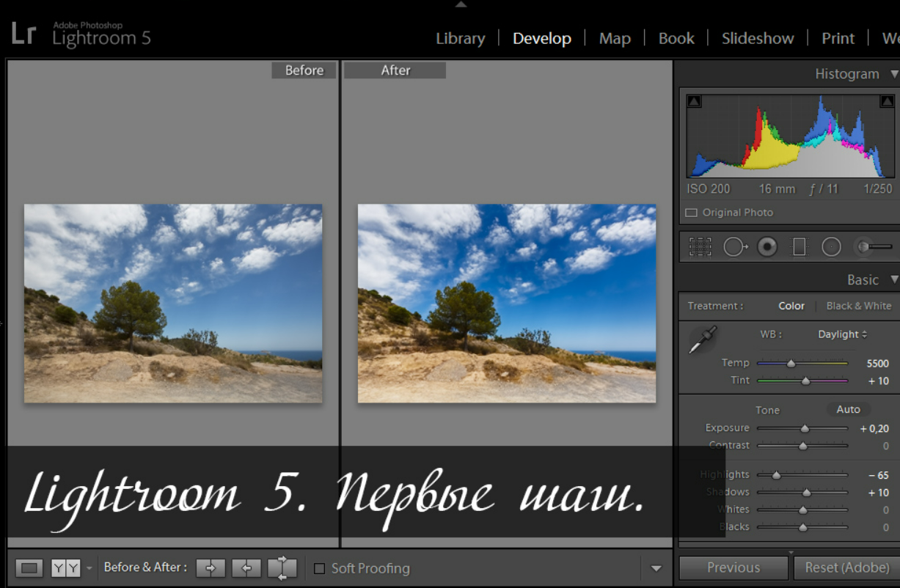Adjust the Contrast slider

[802, 446]
